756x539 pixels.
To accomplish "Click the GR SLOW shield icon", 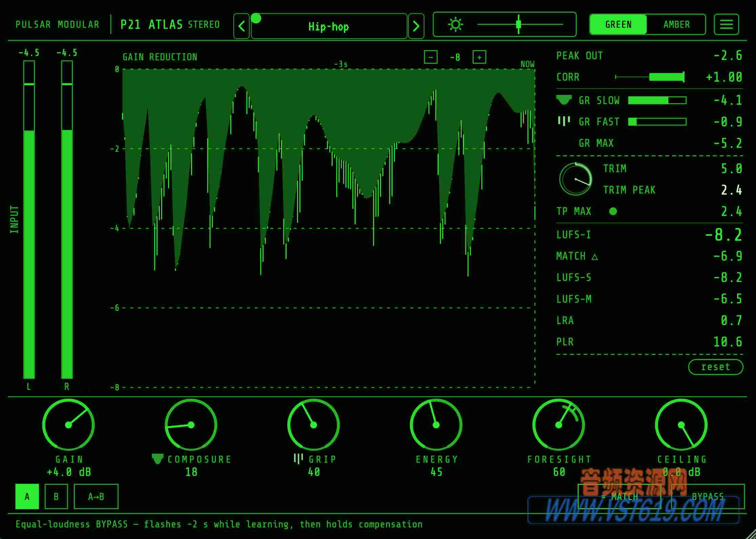I will [564, 100].
